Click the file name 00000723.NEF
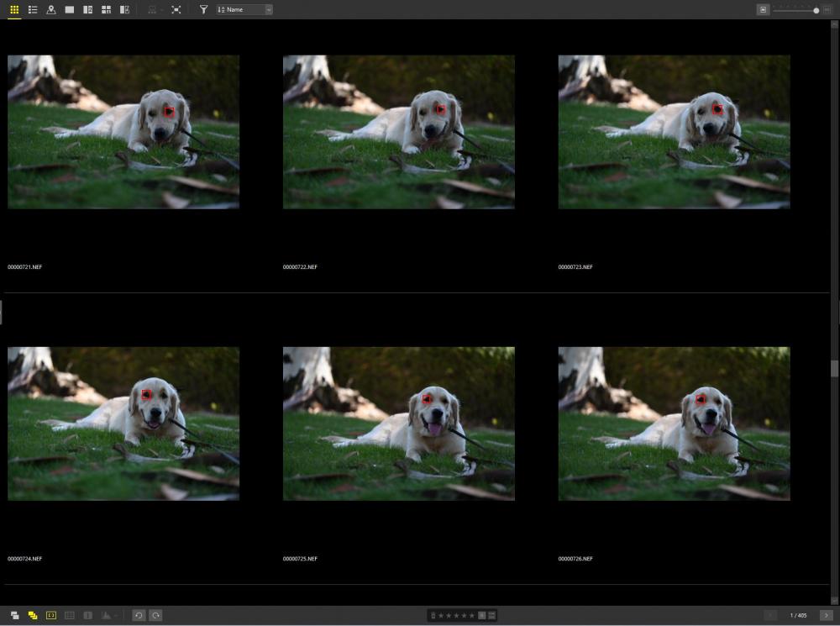The height and width of the screenshot is (626, 840). [575, 267]
